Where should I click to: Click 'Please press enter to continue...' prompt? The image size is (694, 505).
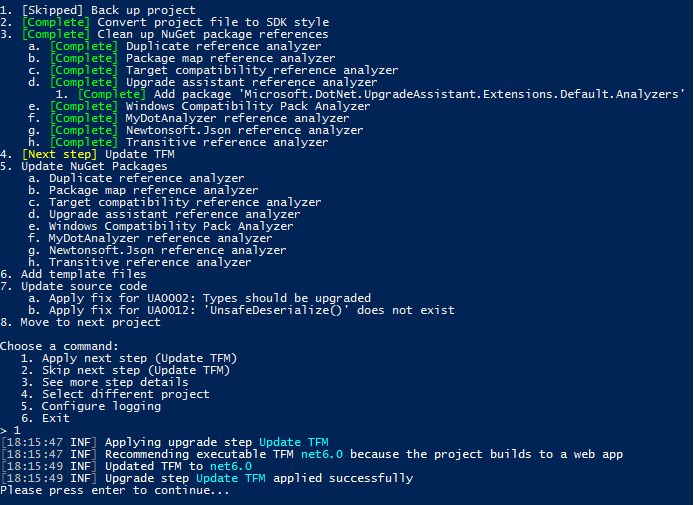115,491
